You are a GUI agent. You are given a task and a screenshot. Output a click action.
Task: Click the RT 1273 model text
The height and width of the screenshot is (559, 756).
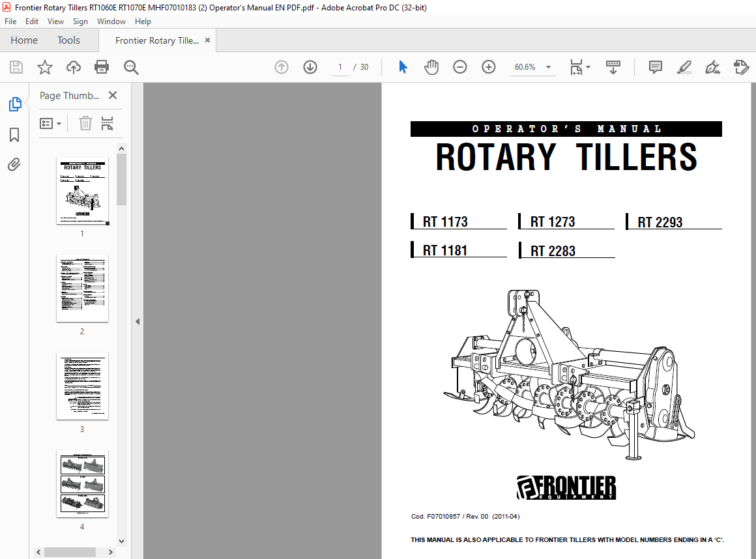tap(553, 222)
